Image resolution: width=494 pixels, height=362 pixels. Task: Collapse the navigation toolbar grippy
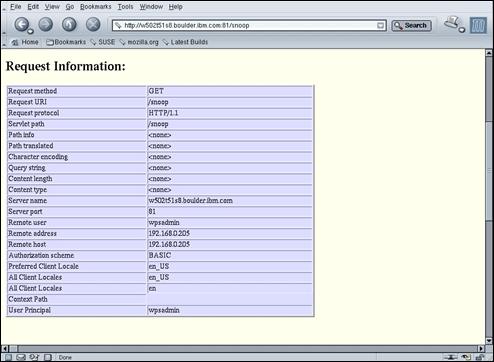pos(4,25)
